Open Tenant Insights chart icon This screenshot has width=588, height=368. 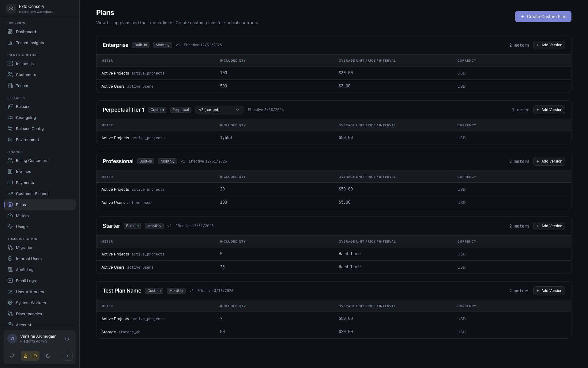tap(10, 43)
